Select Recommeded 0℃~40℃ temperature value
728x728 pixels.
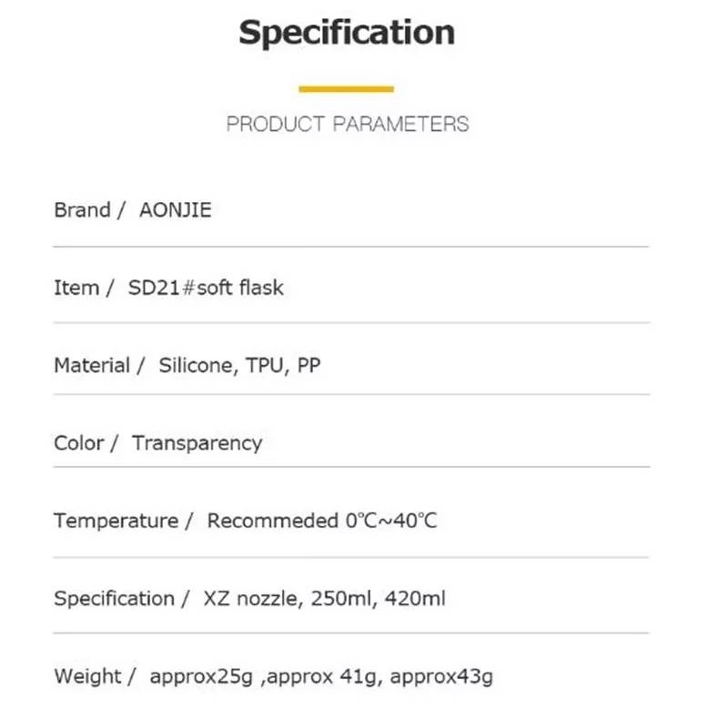(x=322, y=521)
